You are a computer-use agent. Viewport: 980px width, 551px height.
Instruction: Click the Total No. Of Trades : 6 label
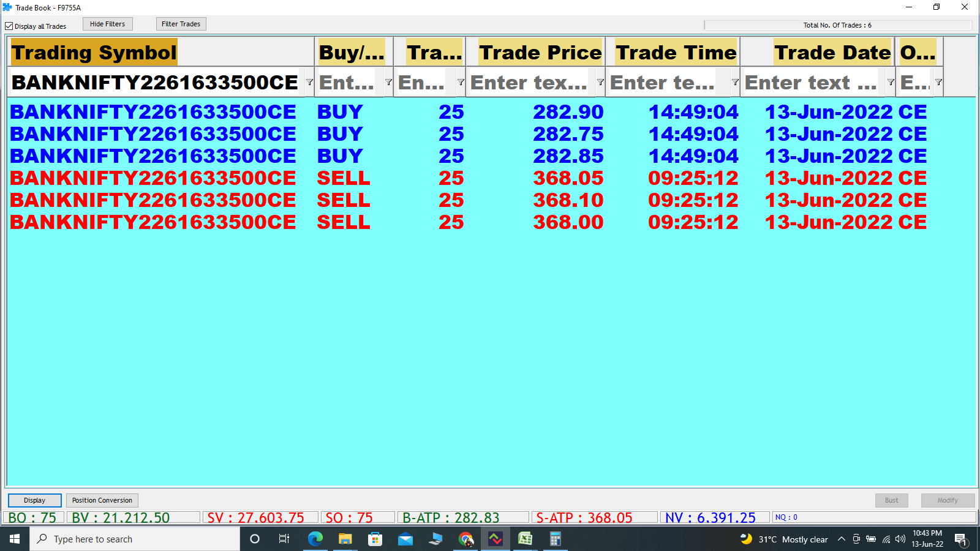pos(837,25)
